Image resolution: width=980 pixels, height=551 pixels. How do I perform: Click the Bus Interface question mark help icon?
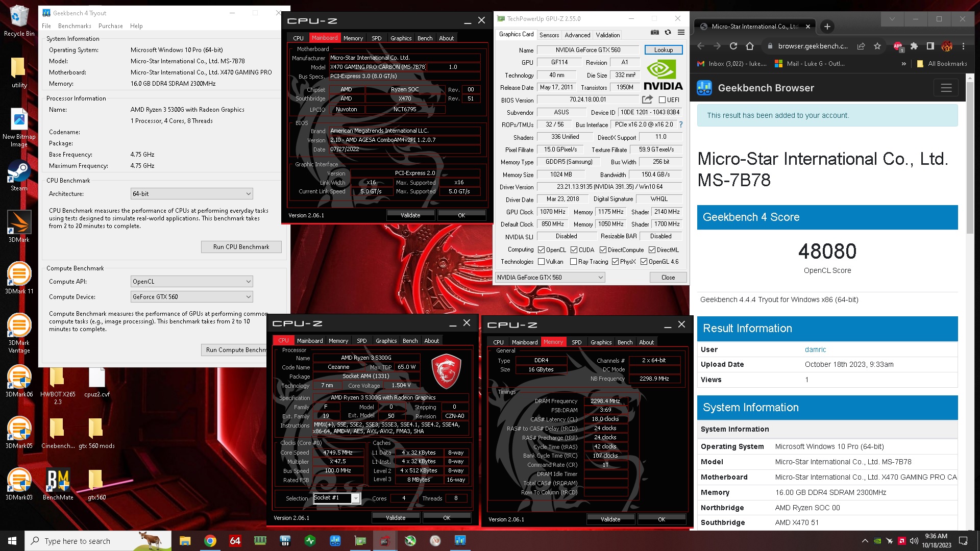[x=680, y=124]
